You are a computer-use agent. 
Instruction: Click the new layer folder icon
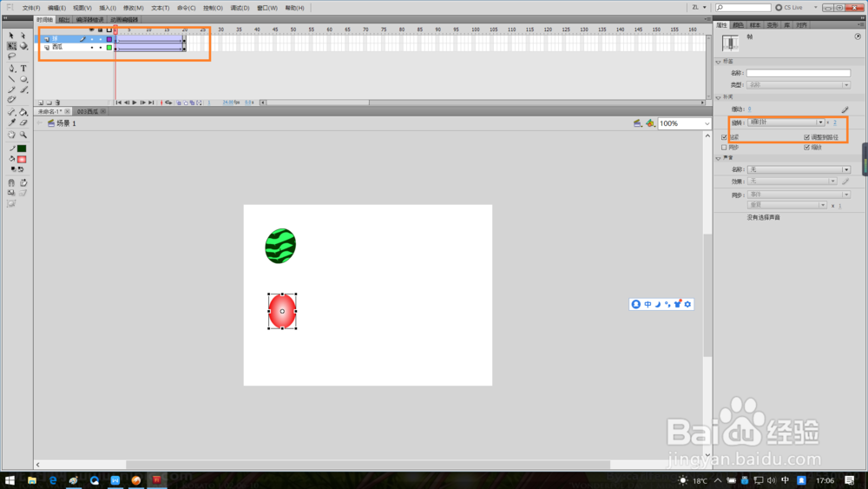coord(49,103)
